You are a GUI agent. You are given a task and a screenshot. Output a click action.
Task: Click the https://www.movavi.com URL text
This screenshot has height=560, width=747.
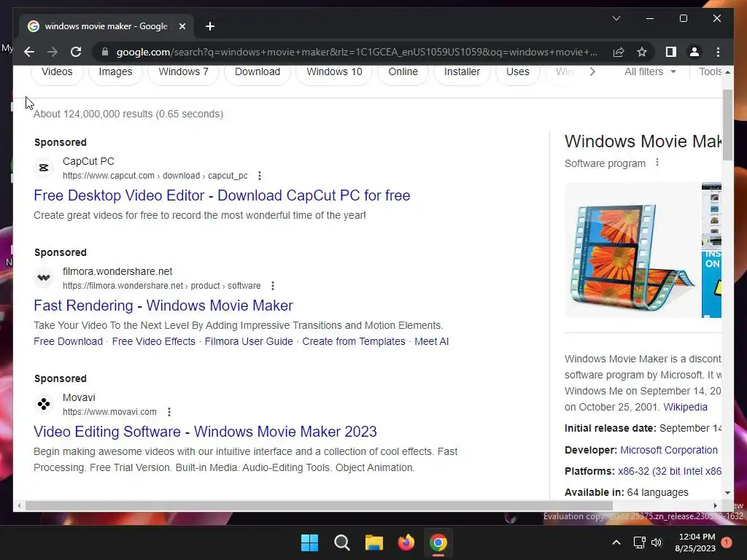coord(109,412)
